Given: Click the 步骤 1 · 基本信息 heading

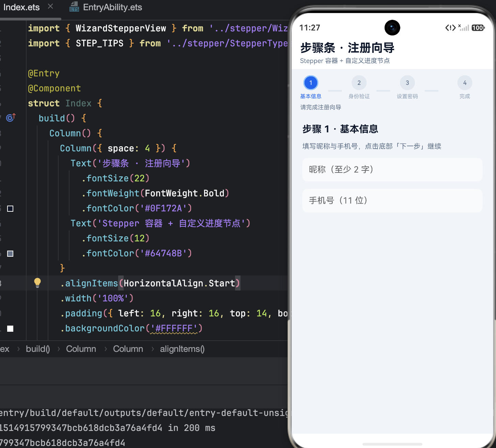Looking at the screenshot, I should pyautogui.click(x=340, y=129).
